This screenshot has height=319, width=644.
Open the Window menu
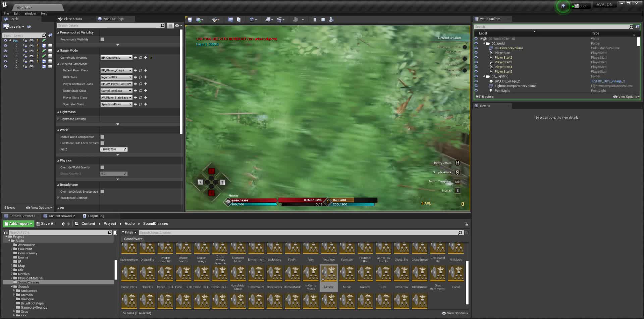30,13
